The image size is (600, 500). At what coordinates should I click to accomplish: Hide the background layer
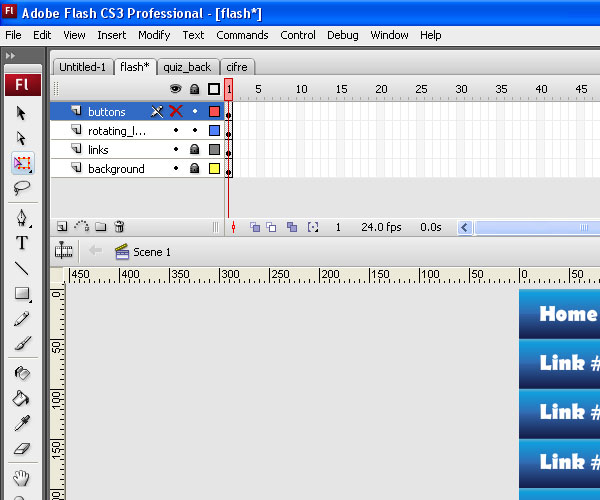tap(176, 168)
